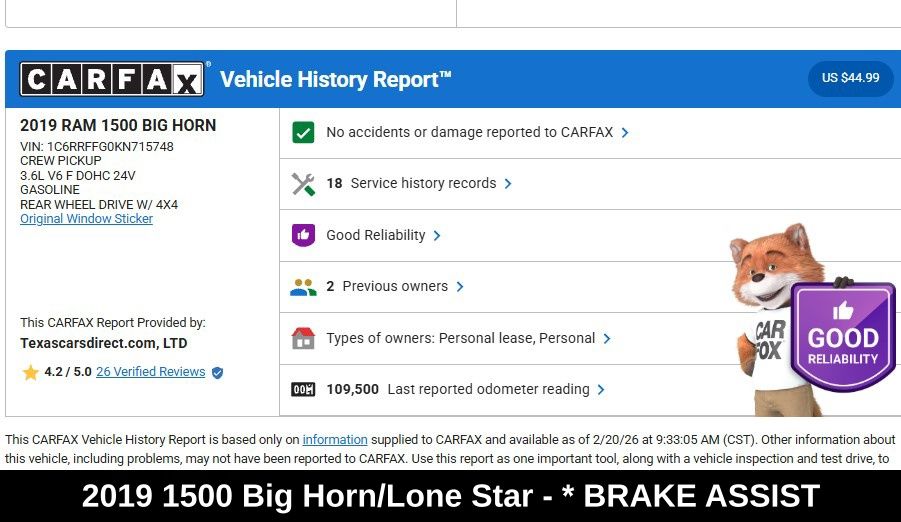Click the wrench service history icon

click(303, 184)
